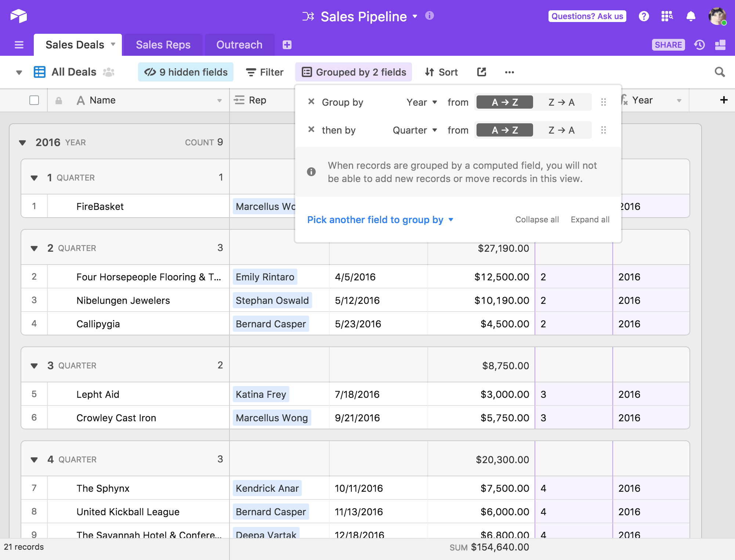The image size is (735, 560).
Task: Click the SHARE button
Action: [668, 45]
